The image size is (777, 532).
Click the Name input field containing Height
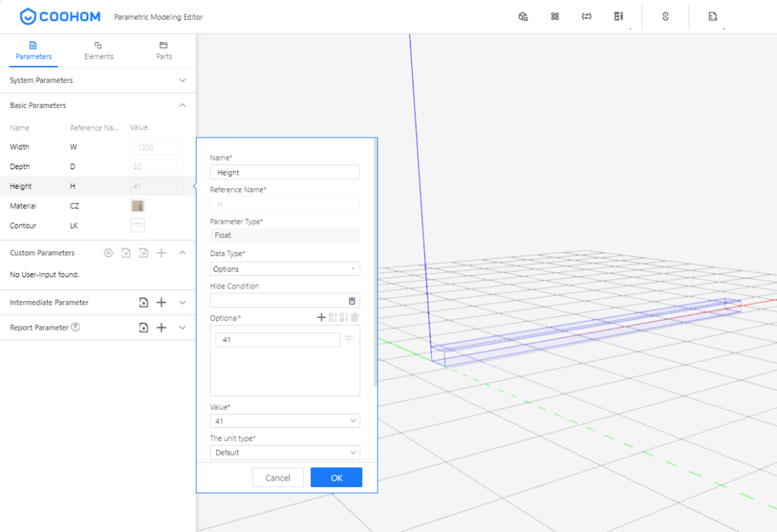[x=284, y=173]
